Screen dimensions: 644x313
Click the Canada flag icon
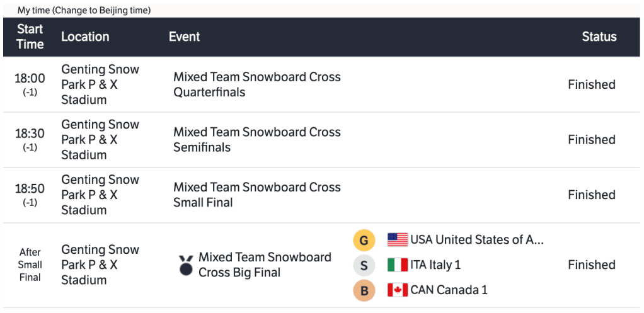pyautogui.click(x=398, y=290)
